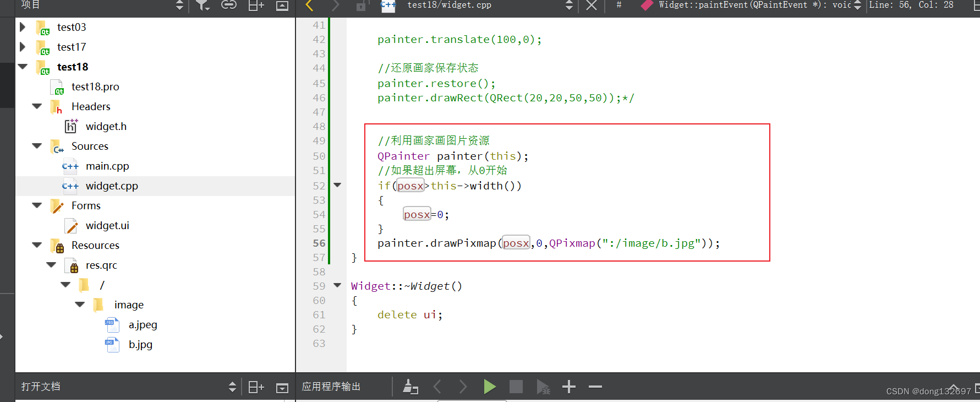Click line number 56 in gutter
Image resolution: width=980 pixels, height=402 pixels.
pos(319,243)
